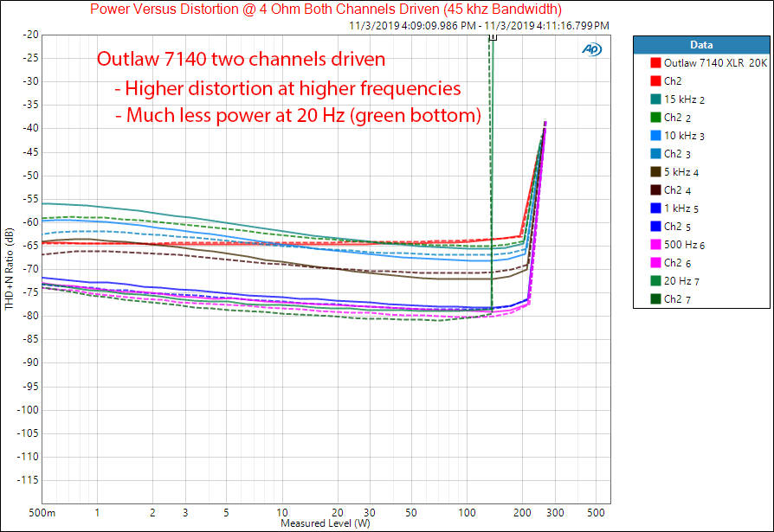Pick the red swatch beside plain Ch2
The image size is (774, 532).
coord(655,81)
